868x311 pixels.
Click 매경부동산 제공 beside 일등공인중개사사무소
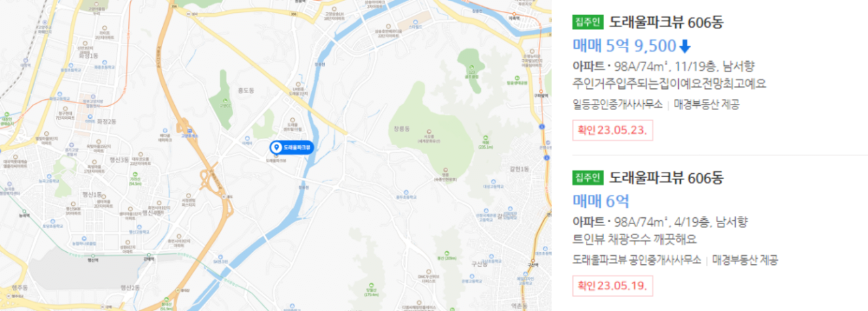tap(706, 105)
